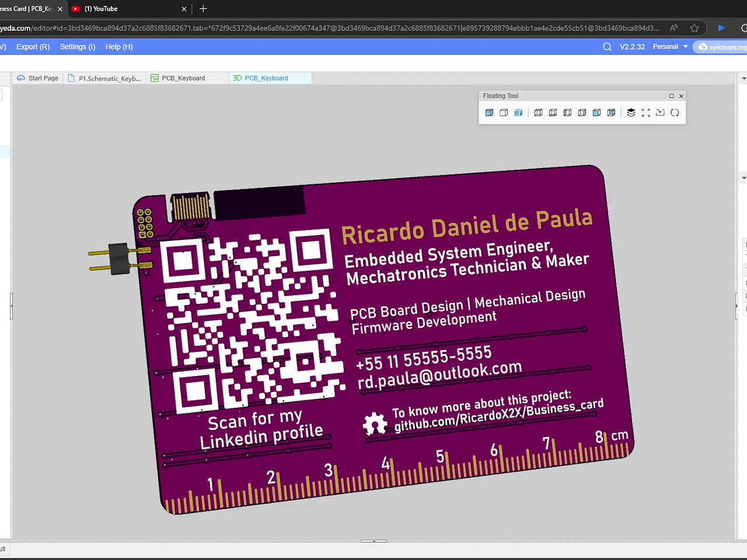
Task: Enable wireframe outline cube display mode
Action: pyautogui.click(x=504, y=113)
